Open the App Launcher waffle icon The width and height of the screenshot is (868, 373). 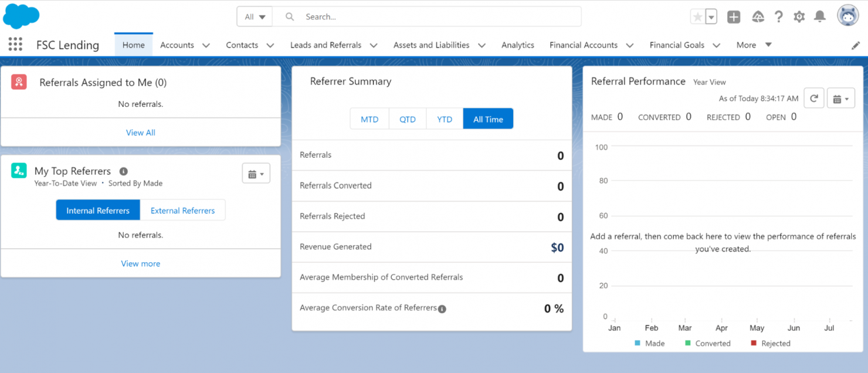[15, 45]
